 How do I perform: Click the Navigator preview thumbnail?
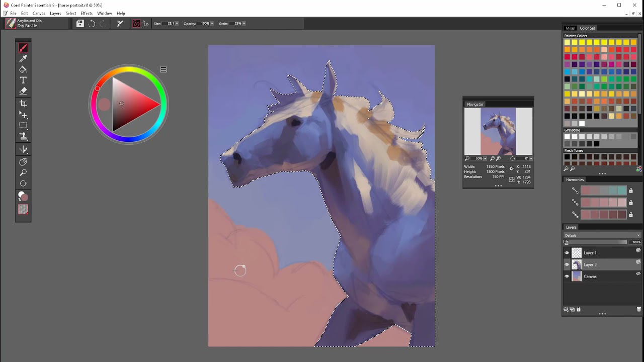point(498,131)
